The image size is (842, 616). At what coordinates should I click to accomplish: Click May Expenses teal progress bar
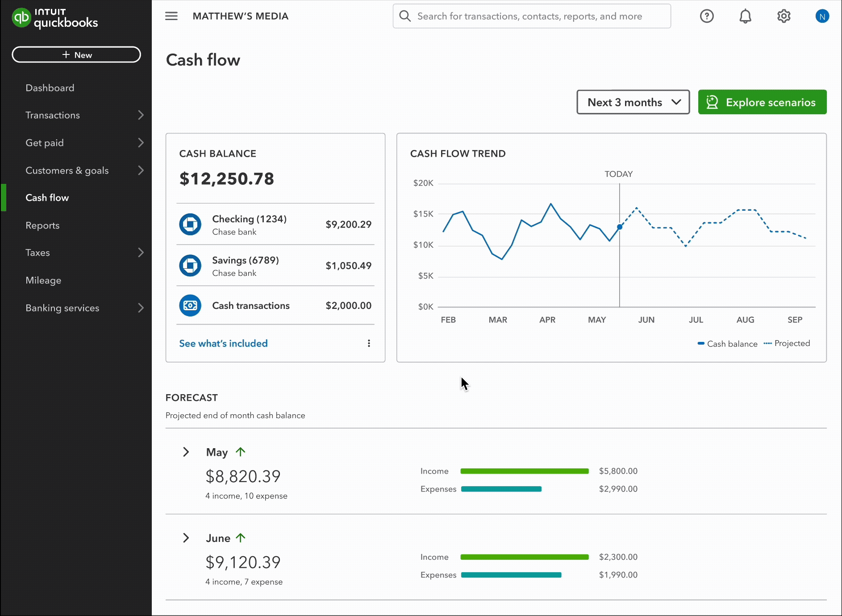[501, 489]
